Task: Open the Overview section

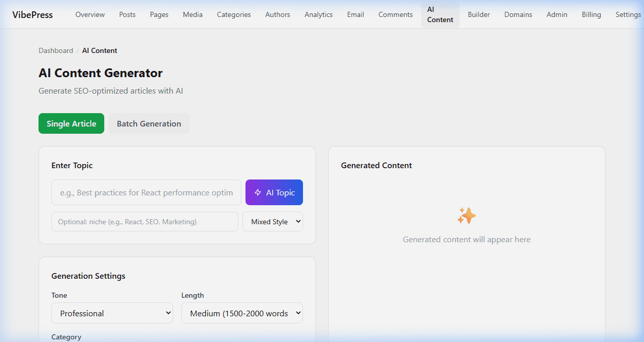Action: 90,14
